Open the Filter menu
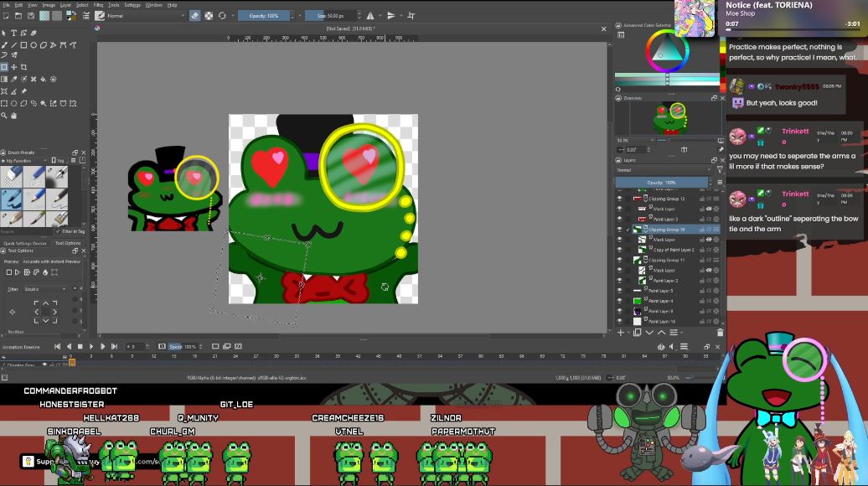Viewport: 868px width, 486px height. click(x=98, y=5)
